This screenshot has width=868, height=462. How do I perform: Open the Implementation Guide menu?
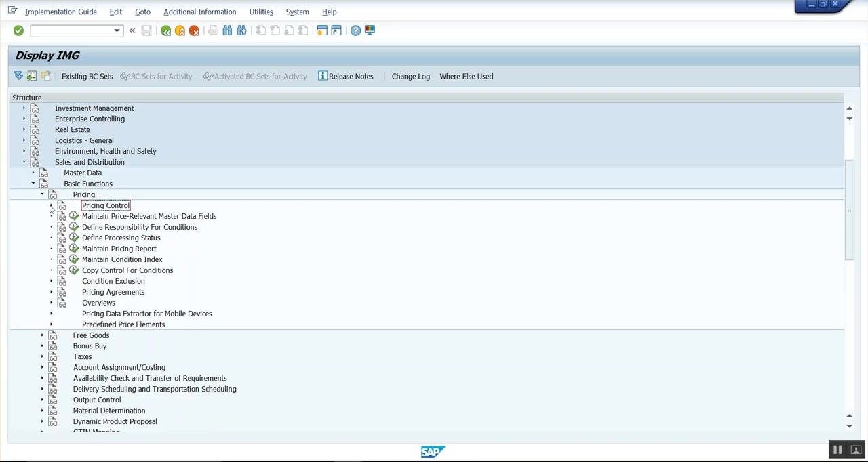[60, 12]
